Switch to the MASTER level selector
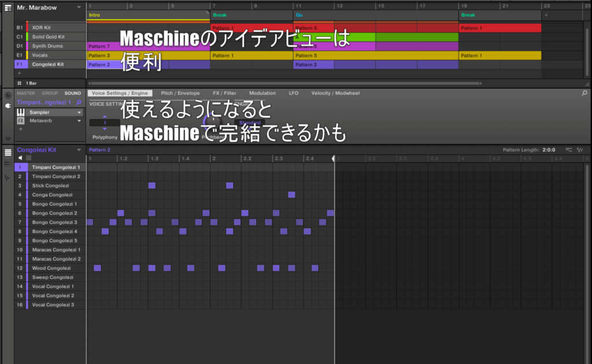592x364 pixels. [x=25, y=93]
